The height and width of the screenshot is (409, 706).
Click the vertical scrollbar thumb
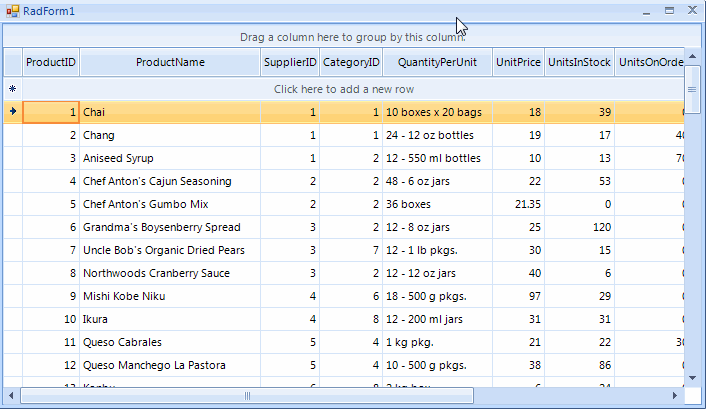pyautogui.click(x=692, y=90)
